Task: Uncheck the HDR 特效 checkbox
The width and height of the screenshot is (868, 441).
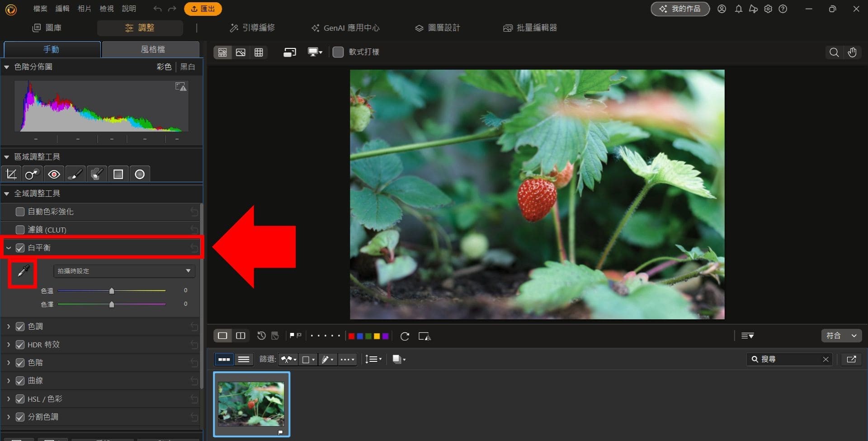Action: coord(20,345)
